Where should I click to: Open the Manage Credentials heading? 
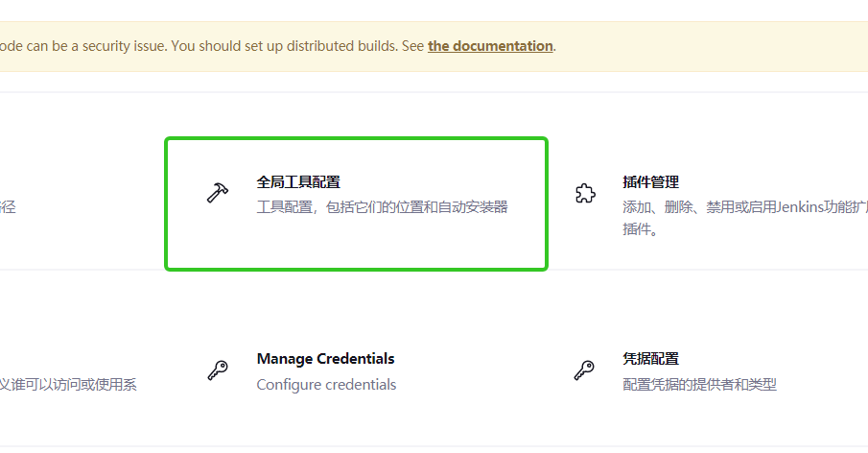(x=325, y=359)
